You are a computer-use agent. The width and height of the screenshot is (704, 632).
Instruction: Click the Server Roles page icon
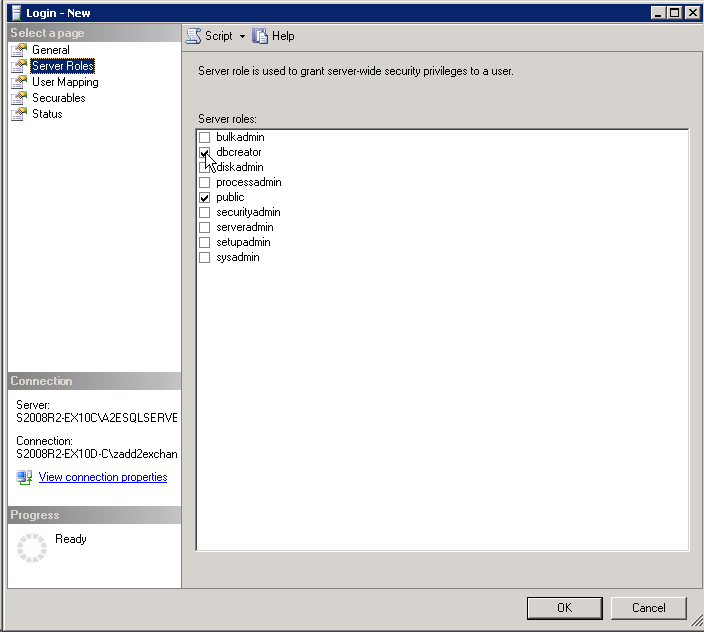pos(19,66)
